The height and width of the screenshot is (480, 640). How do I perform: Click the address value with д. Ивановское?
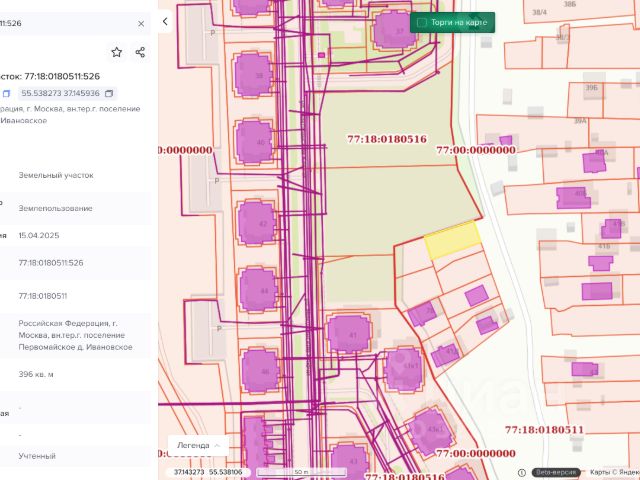pos(75,335)
